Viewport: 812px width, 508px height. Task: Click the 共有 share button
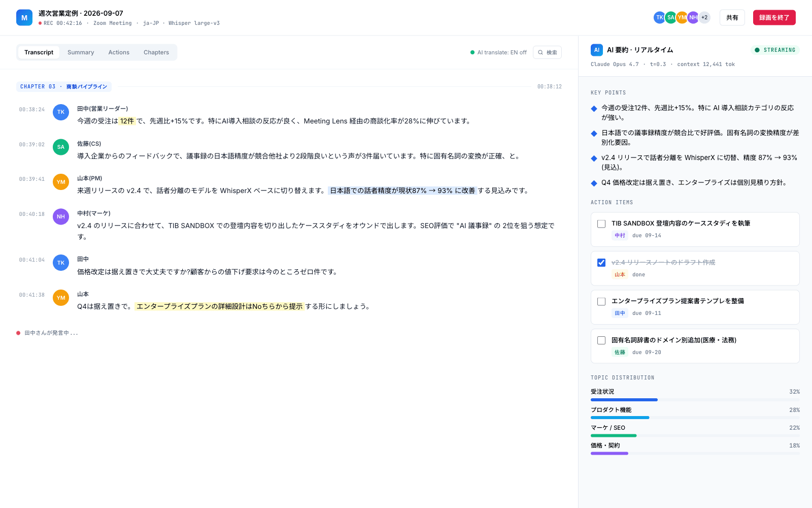(732, 17)
